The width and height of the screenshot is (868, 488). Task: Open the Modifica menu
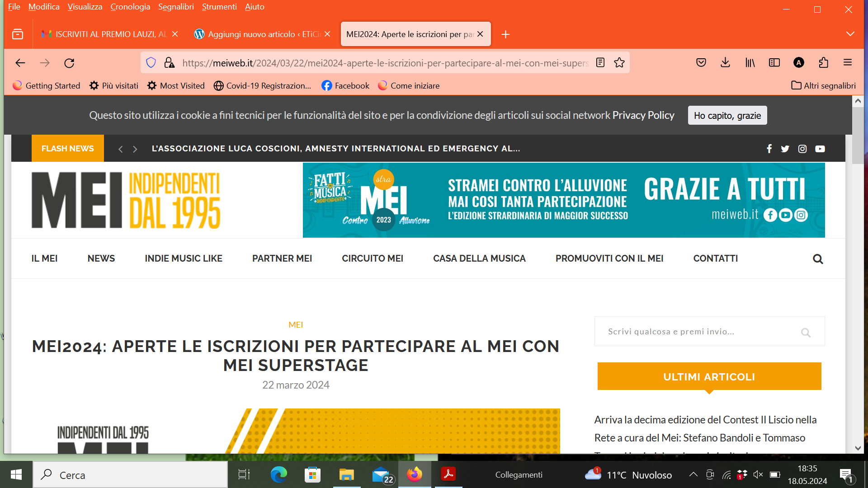44,7
